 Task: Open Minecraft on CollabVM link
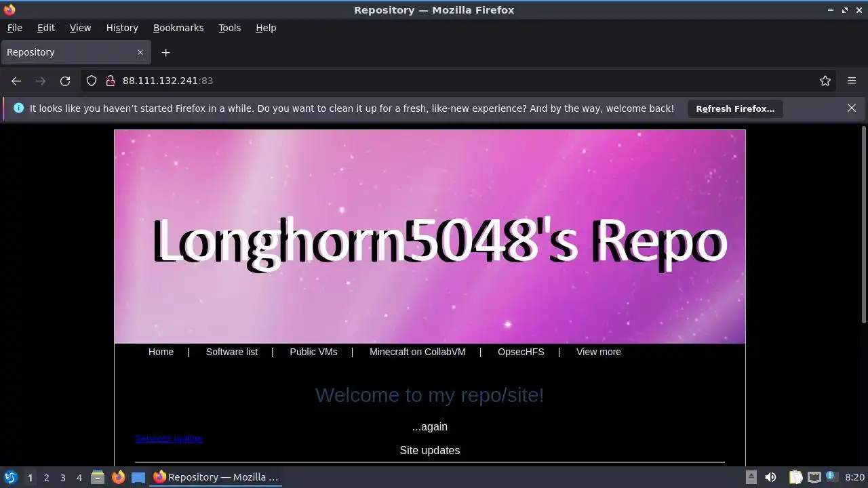point(418,352)
